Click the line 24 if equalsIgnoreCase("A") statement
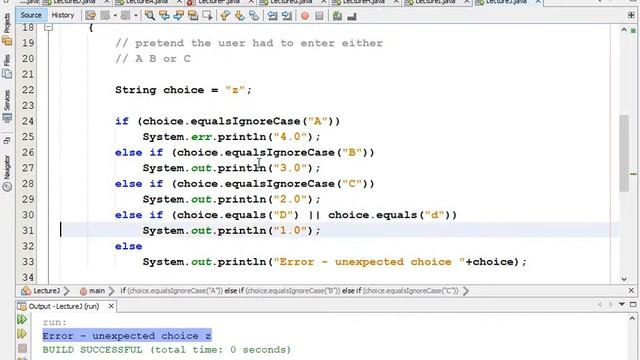 [x=227, y=121]
